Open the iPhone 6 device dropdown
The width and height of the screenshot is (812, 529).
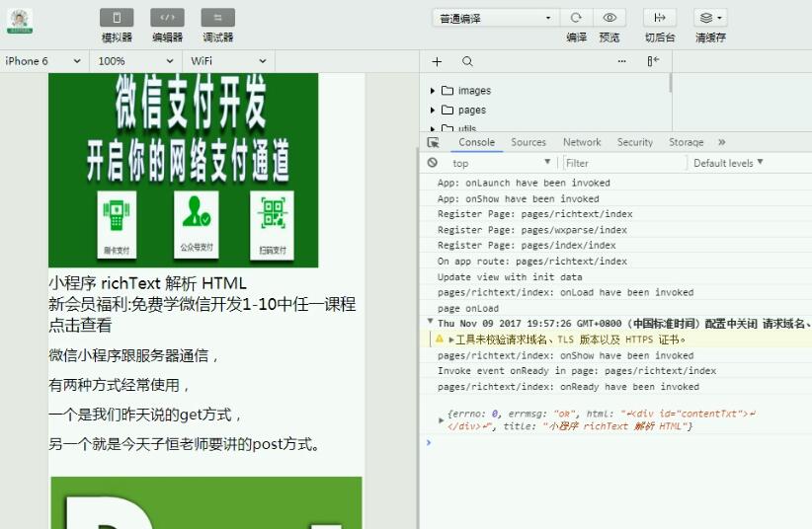pyautogui.click(x=43, y=61)
